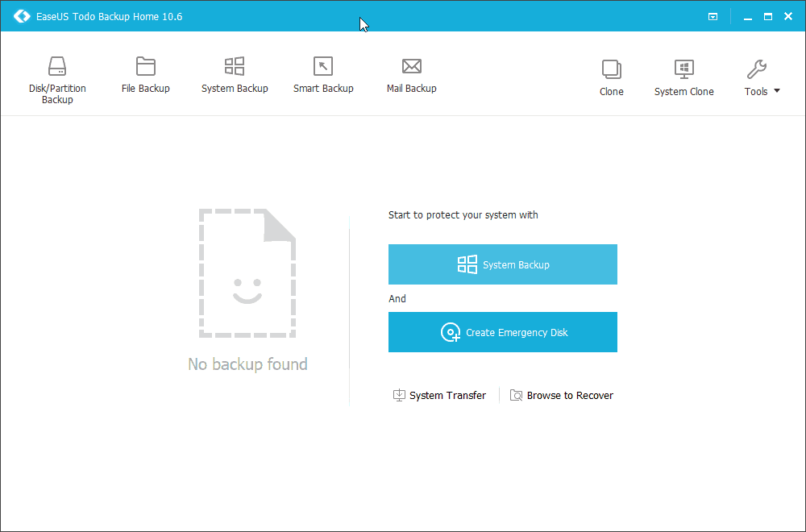The height and width of the screenshot is (532, 806).
Task: Click the Browse to Recover folder icon
Action: click(516, 395)
